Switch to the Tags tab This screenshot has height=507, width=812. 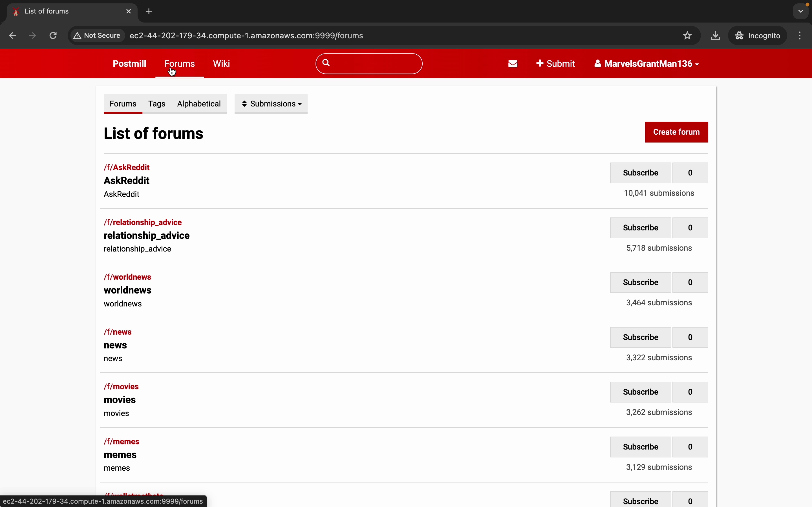(157, 104)
